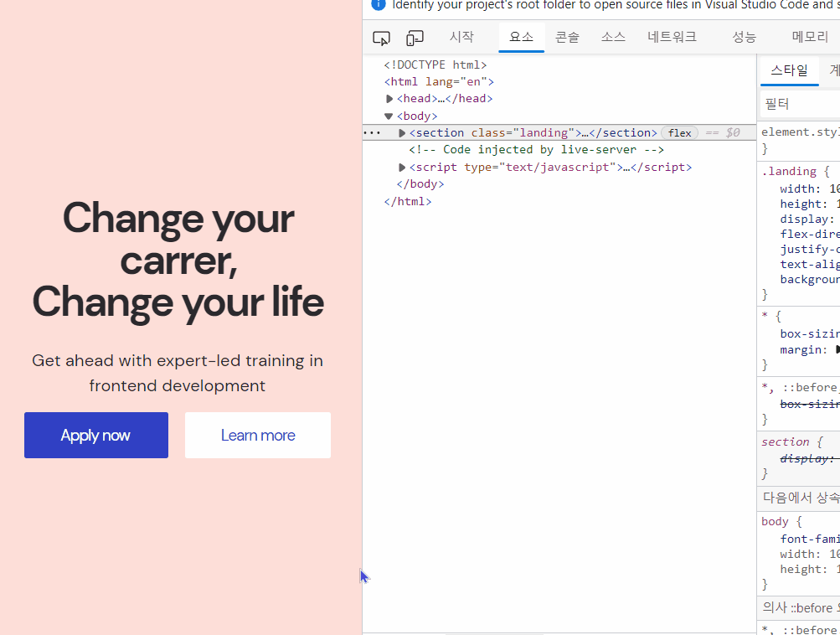The width and height of the screenshot is (840, 635).
Task: Expand the head element node
Action: pos(389,99)
